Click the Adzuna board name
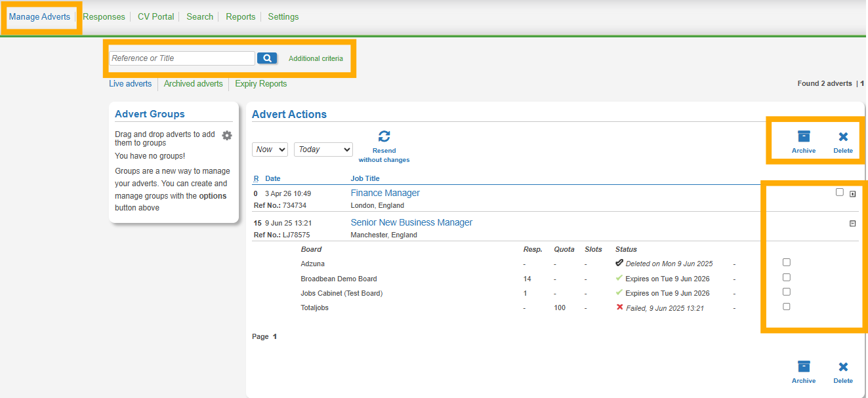The height and width of the screenshot is (398, 868). click(313, 264)
